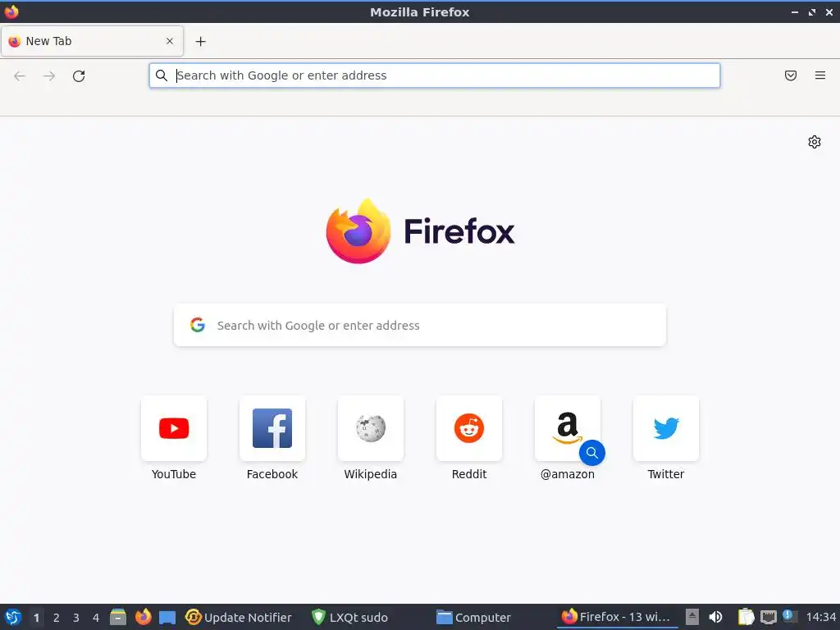Open the Save to Pocket button
840x630 pixels.
point(791,75)
